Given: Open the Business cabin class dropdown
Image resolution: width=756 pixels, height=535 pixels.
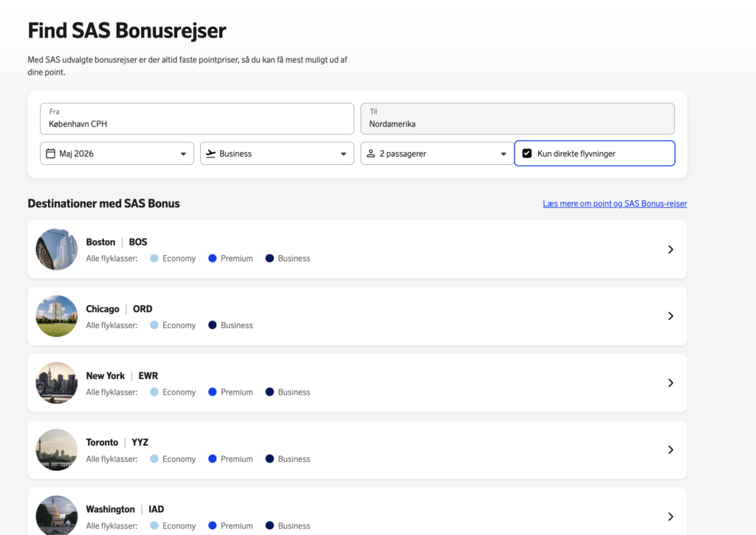Looking at the screenshot, I should click(x=343, y=154).
